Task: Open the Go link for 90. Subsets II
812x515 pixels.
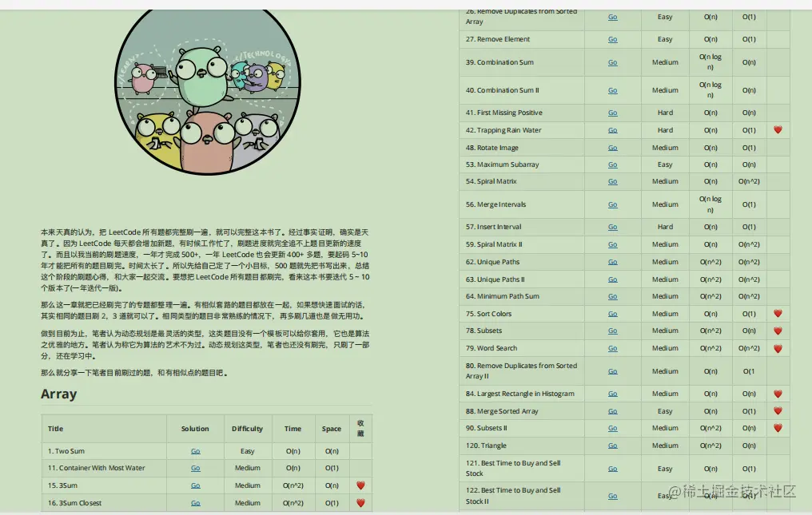Action: click(x=613, y=429)
